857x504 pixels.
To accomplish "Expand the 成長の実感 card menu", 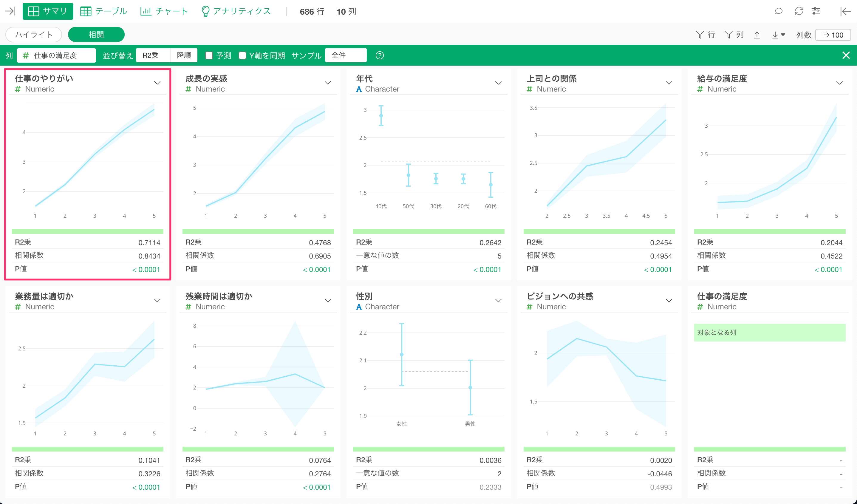I will 328,83.
